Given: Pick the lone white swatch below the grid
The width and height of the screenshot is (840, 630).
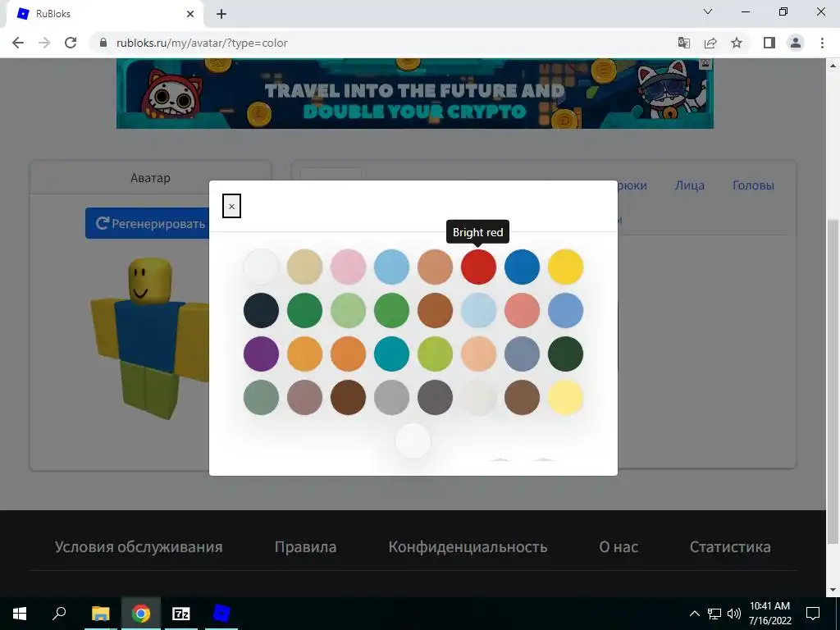Looking at the screenshot, I should pyautogui.click(x=413, y=441).
